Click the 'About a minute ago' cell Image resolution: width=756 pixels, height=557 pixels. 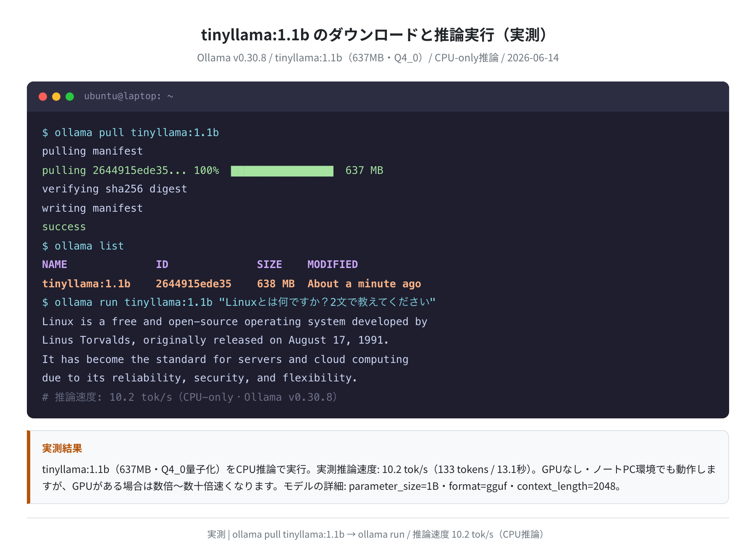coord(365,284)
